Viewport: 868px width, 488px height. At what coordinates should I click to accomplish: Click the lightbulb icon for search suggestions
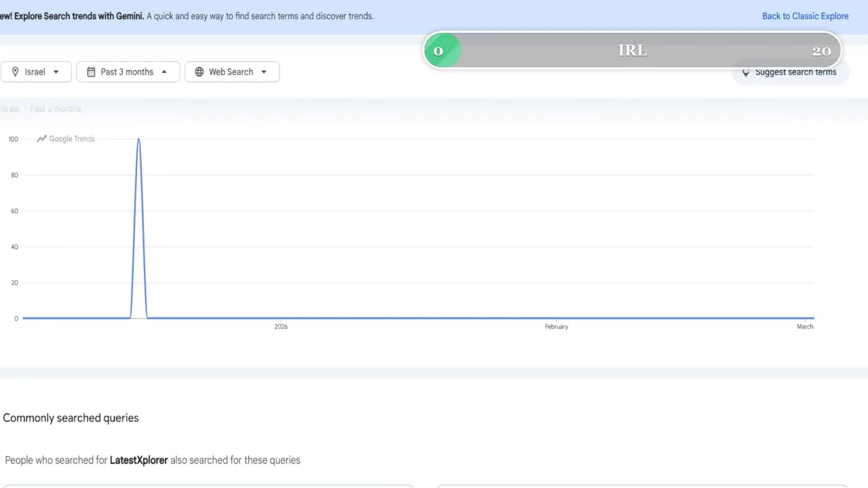click(746, 73)
